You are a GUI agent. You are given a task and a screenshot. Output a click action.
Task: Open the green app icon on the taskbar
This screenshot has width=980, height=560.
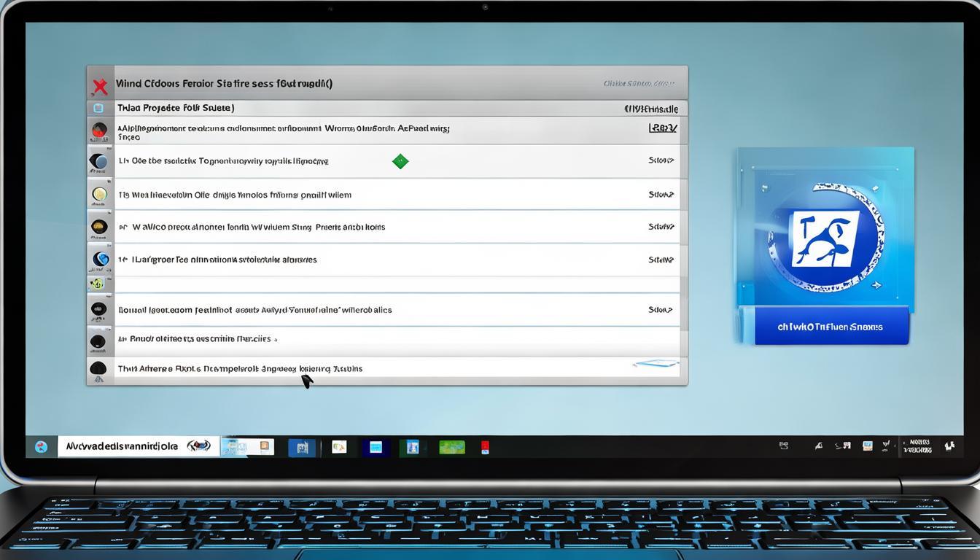tap(451, 447)
